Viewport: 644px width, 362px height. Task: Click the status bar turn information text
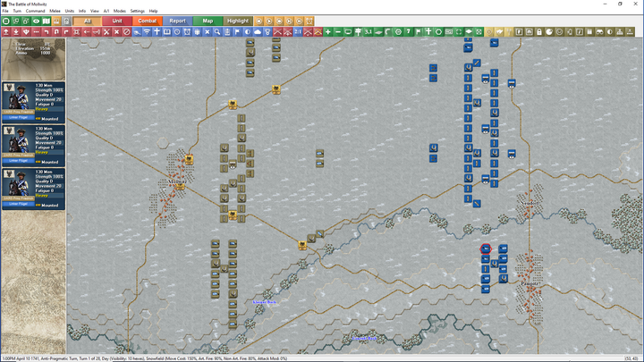[x=144, y=358]
